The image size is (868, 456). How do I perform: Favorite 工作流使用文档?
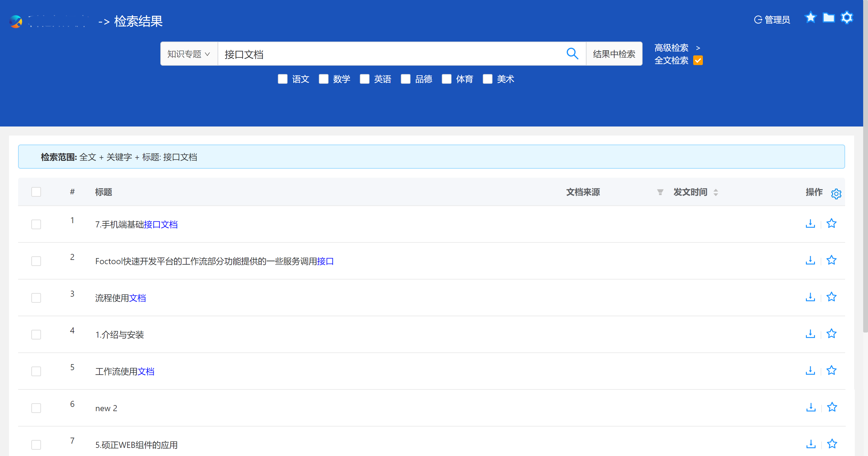831,370
